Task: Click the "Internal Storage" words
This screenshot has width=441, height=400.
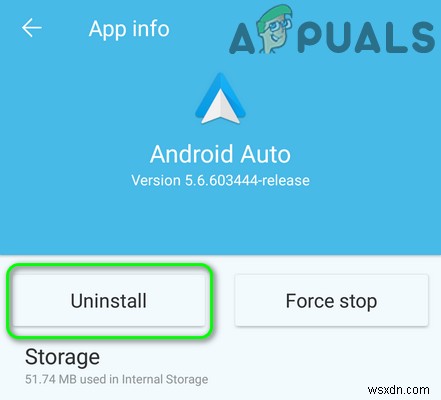Action: (x=165, y=379)
